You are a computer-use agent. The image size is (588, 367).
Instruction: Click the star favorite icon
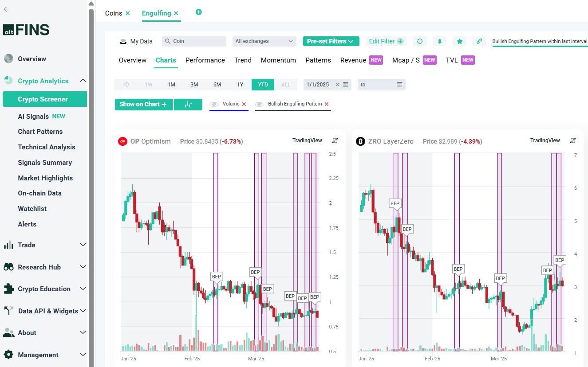pyautogui.click(x=460, y=41)
